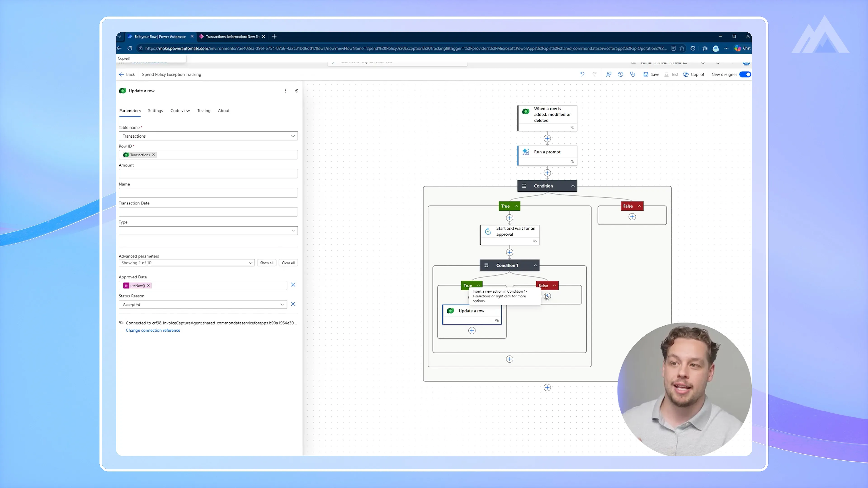The height and width of the screenshot is (488, 868).
Task: Switch to the Transactions: Information browser tab
Action: click(232, 37)
